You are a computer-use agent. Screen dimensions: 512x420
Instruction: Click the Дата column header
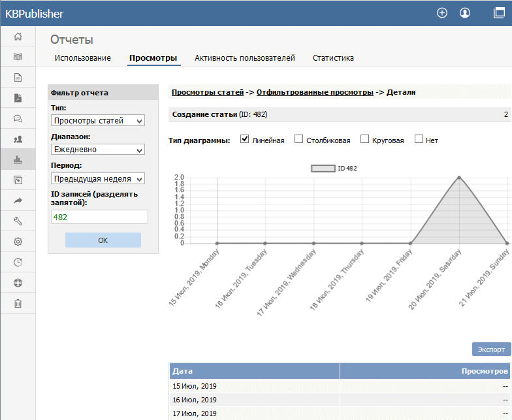tap(255, 371)
